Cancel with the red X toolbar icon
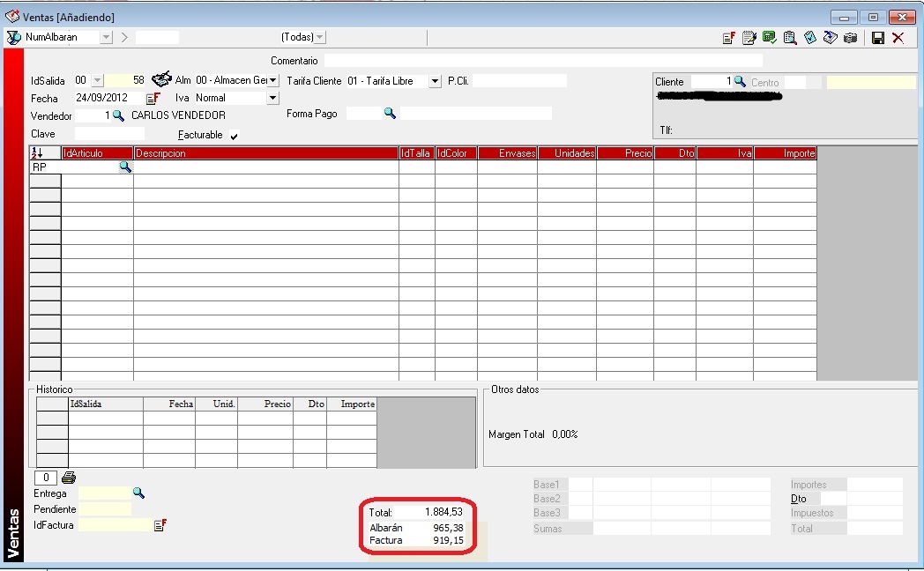 (x=898, y=38)
